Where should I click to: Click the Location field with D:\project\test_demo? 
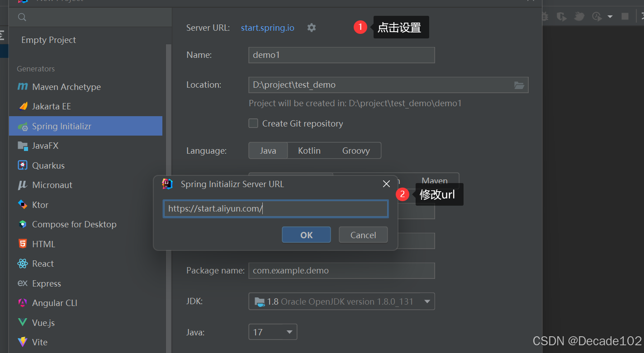pyautogui.click(x=388, y=85)
